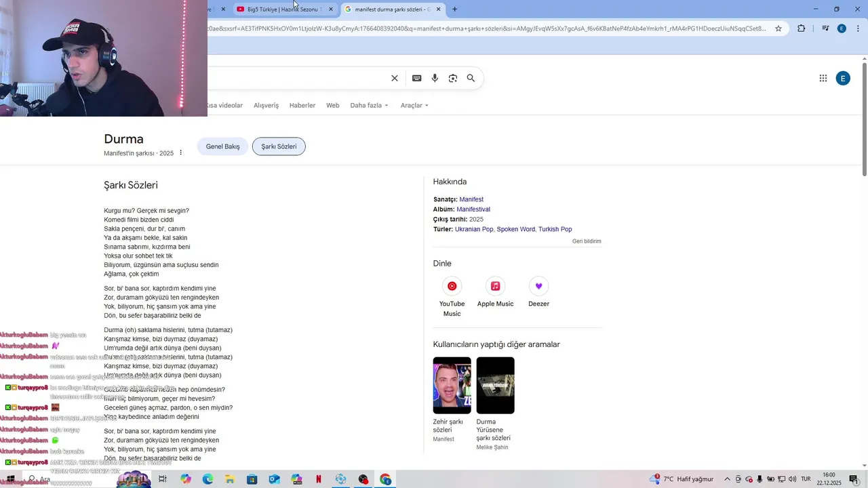868x488 pixels.
Task: Open the Google apps grid
Action: [823, 78]
